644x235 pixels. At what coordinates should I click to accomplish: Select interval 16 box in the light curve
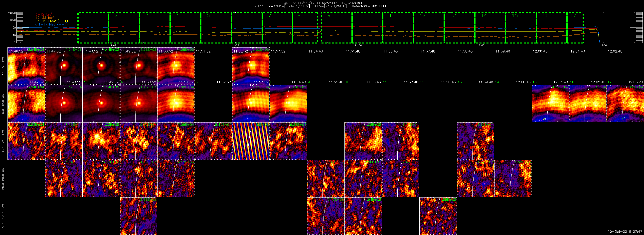click(551, 27)
